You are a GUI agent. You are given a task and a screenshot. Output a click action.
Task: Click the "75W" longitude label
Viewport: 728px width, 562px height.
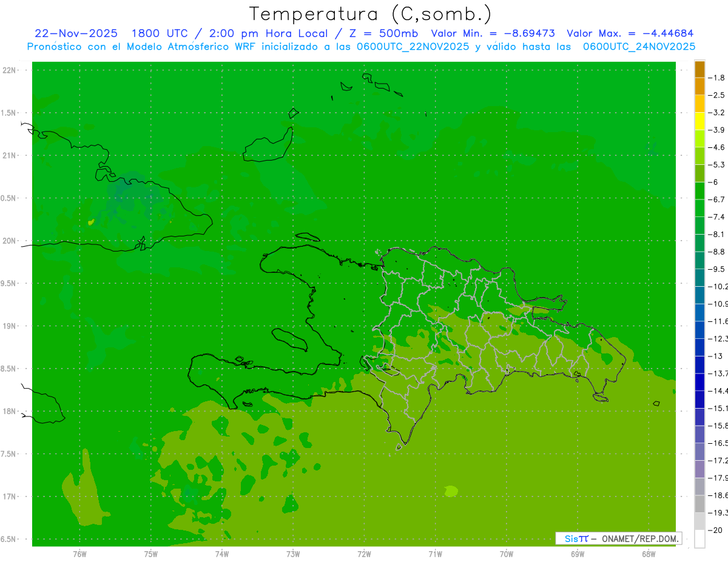150,554
